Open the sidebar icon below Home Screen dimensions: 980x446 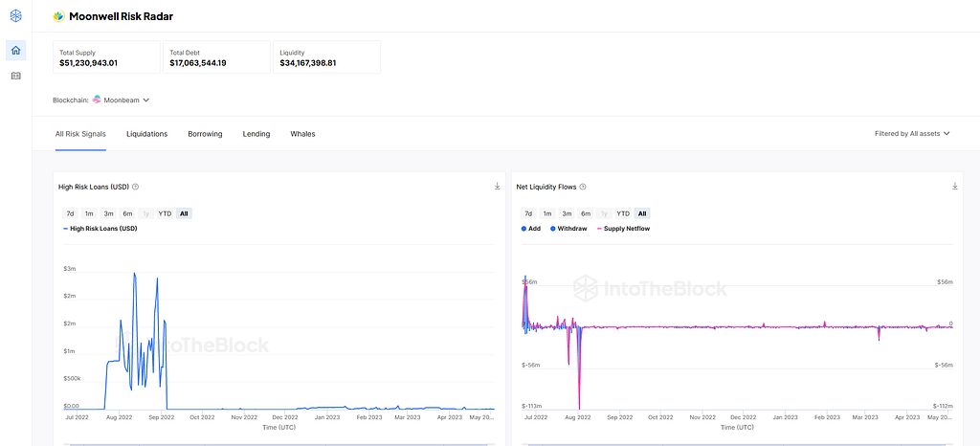tap(15, 76)
